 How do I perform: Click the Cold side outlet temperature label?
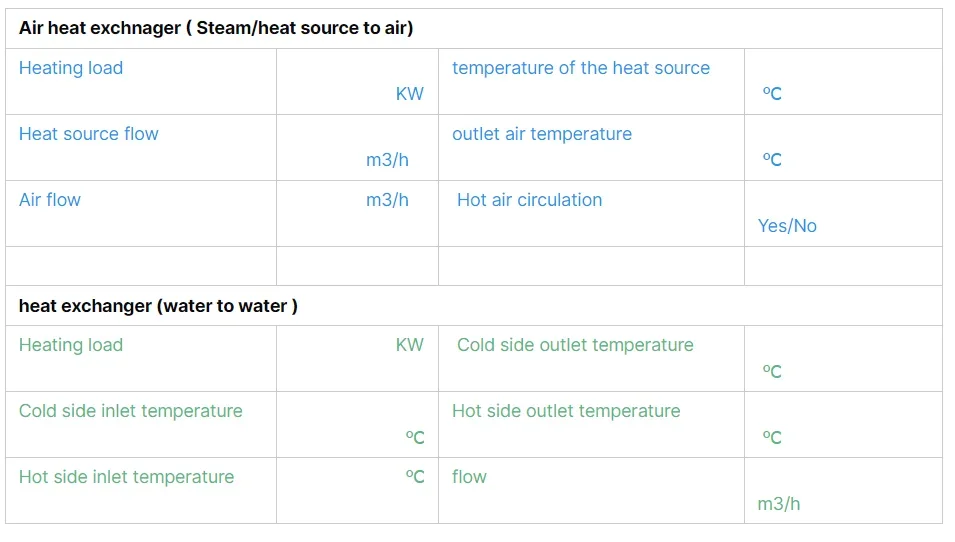click(575, 345)
